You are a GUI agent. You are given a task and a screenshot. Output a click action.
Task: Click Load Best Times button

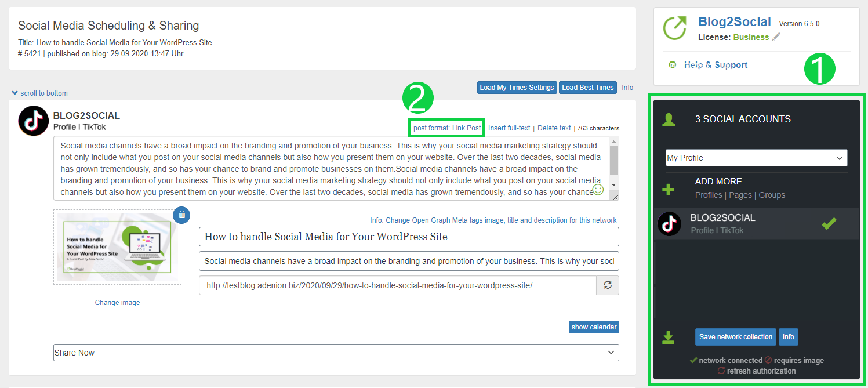click(588, 88)
